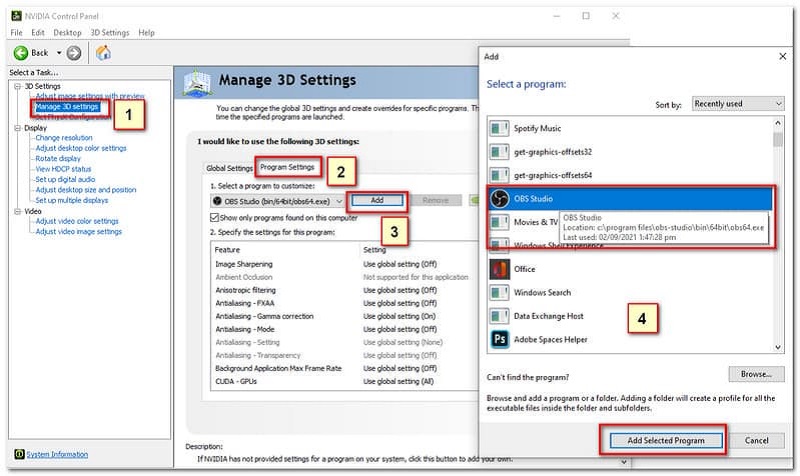Select the Antialiasing - FXAA row

coord(345,303)
